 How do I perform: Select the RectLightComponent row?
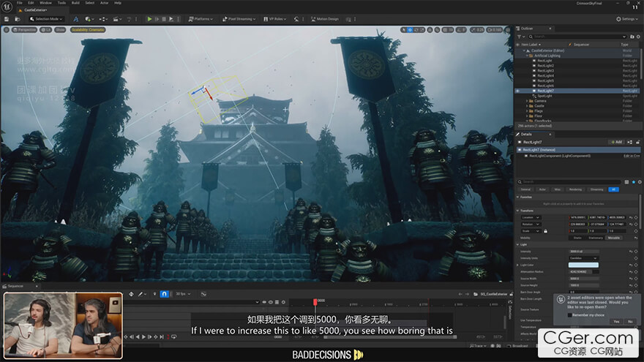[x=578, y=156]
